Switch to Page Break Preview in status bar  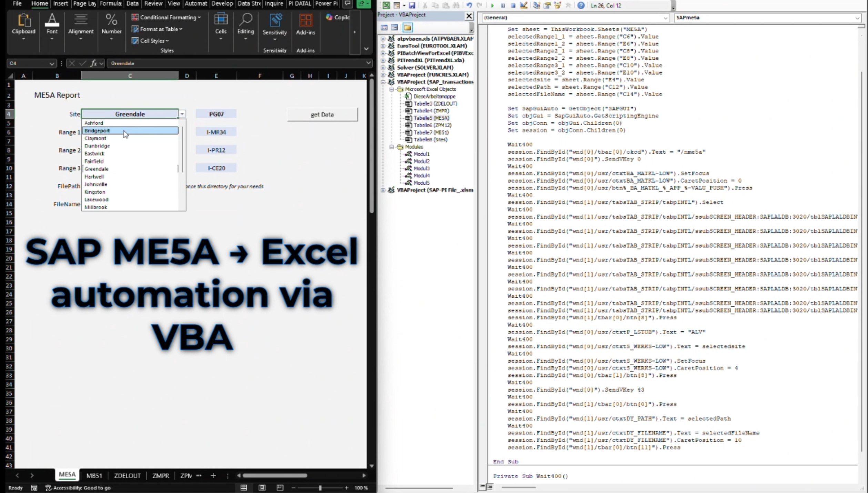(280, 487)
